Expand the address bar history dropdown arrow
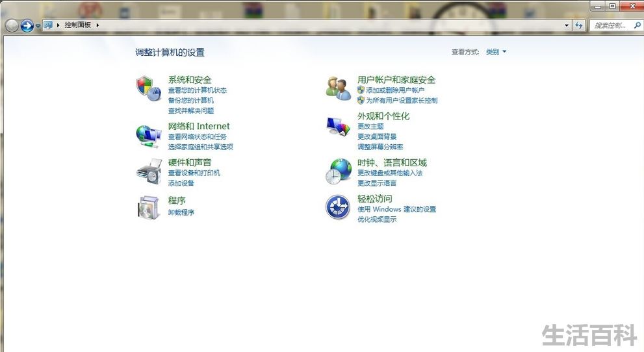This screenshot has height=352, width=644. point(567,25)
